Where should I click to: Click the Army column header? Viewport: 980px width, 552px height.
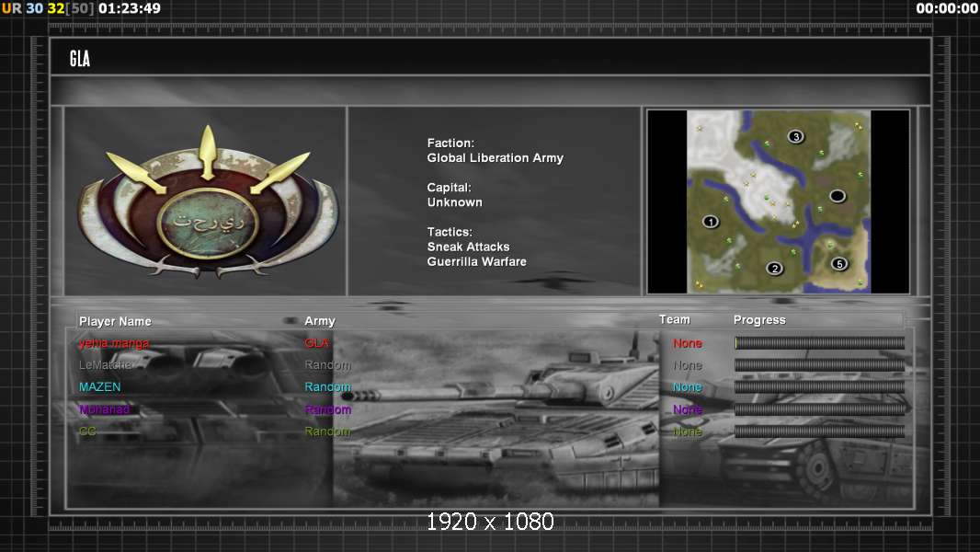pos(320,321)
